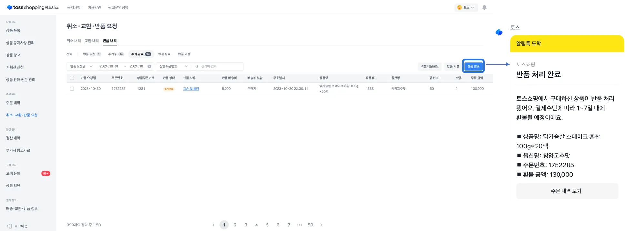Go to the previous page arrow
Image resolution: width=644 pixels, height=231 pixels.
pos(213,225)
